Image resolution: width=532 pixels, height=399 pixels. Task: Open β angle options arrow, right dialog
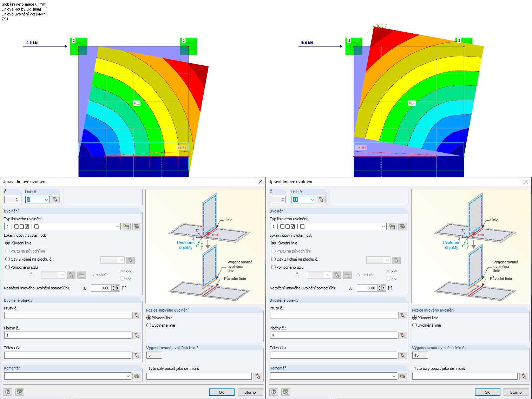click(x=384, y=288)
